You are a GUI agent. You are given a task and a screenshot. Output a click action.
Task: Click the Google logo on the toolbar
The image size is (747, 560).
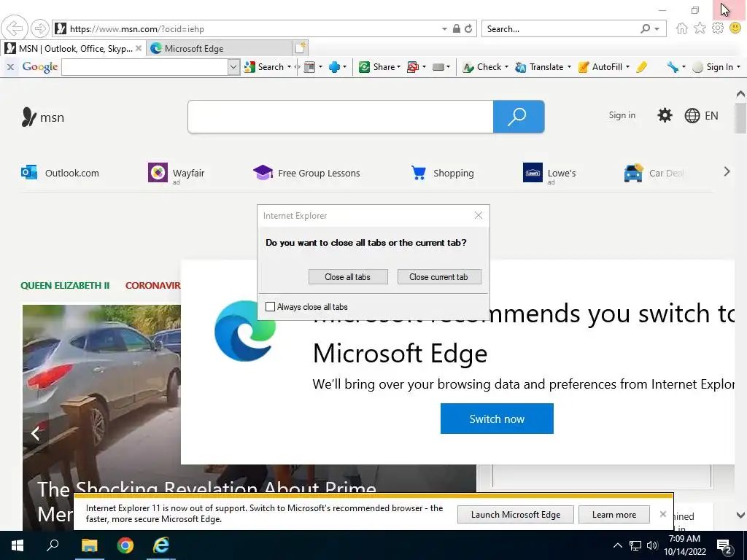click(x=40, y=67)
